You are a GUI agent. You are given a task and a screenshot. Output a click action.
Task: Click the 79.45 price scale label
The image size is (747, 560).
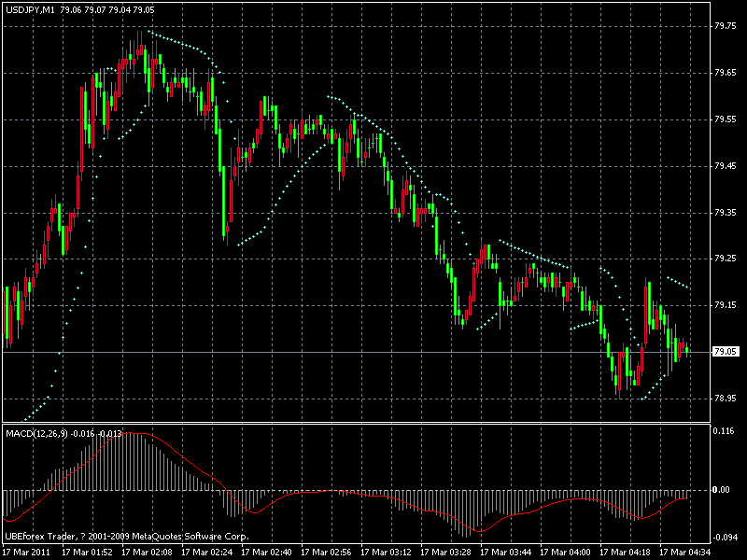pyautogui.click(x=726, y=166)
